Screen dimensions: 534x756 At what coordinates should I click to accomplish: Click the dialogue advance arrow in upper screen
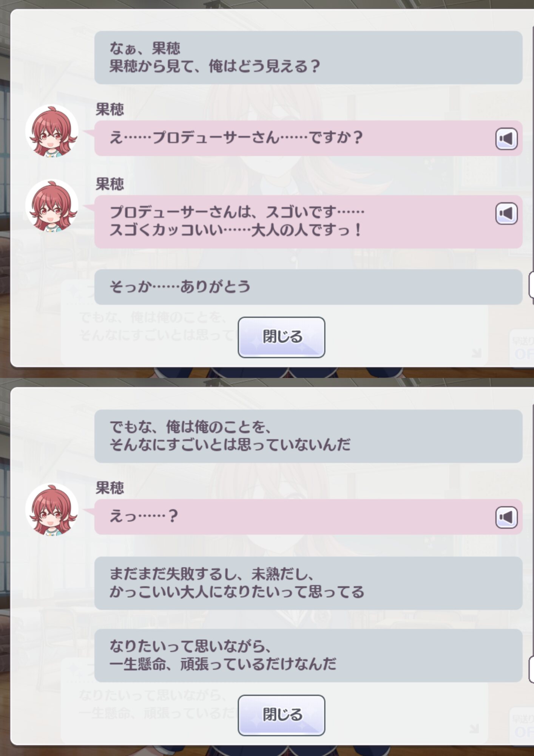click(477, 353)
